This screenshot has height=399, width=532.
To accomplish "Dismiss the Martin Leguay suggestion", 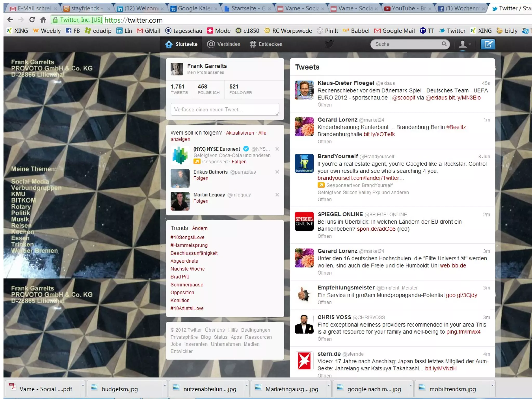I will coord(277,195).
